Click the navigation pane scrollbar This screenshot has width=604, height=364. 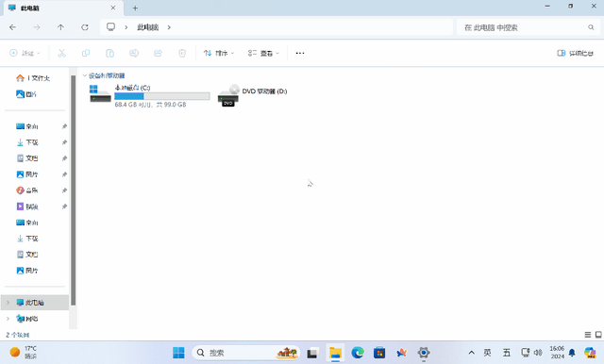click(74, 190)
